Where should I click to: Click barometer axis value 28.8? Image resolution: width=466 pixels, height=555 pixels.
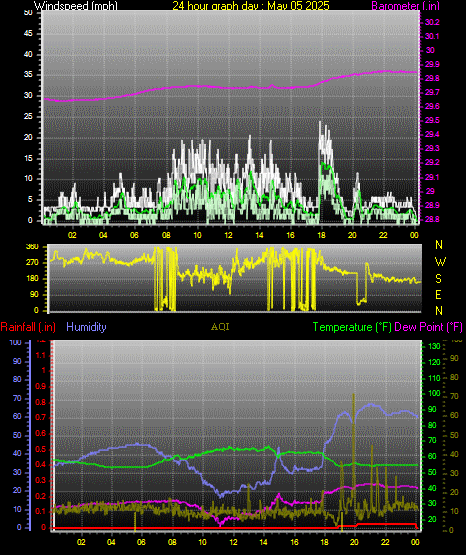432,220
